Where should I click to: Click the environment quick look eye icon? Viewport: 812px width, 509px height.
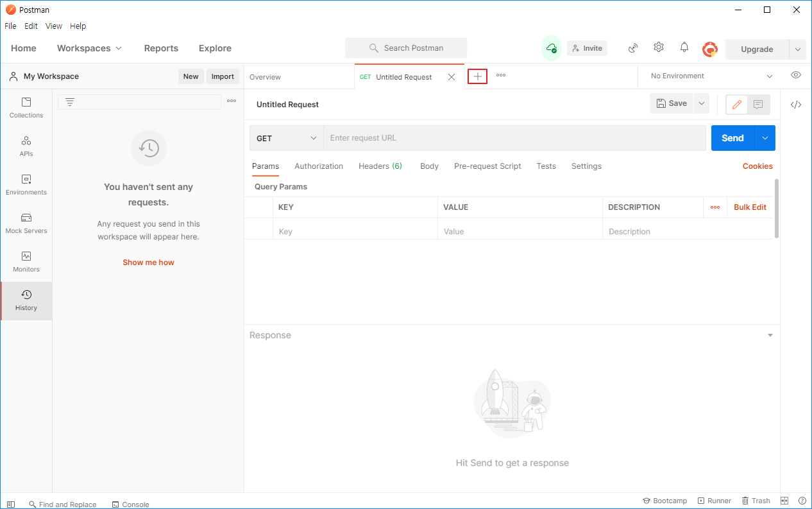[x=796, y=75]
